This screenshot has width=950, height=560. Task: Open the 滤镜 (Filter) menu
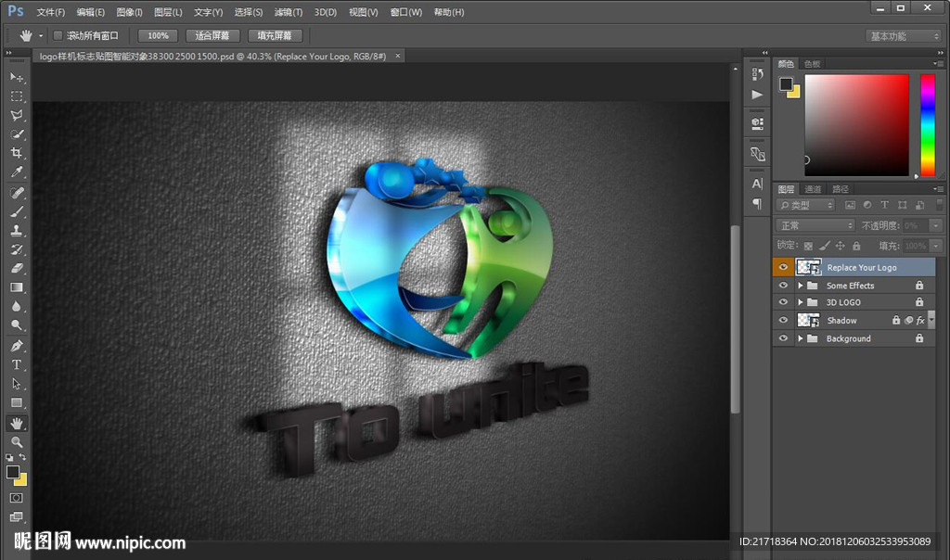point(289,12)
